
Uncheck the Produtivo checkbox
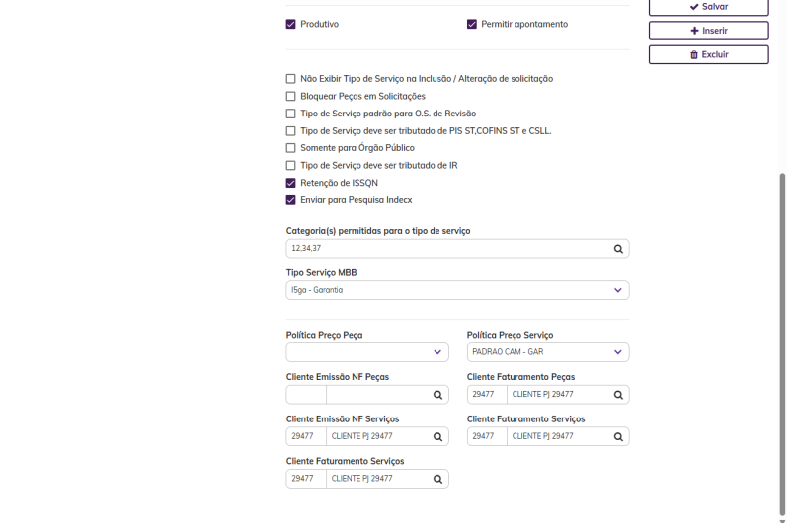point(291,24)
